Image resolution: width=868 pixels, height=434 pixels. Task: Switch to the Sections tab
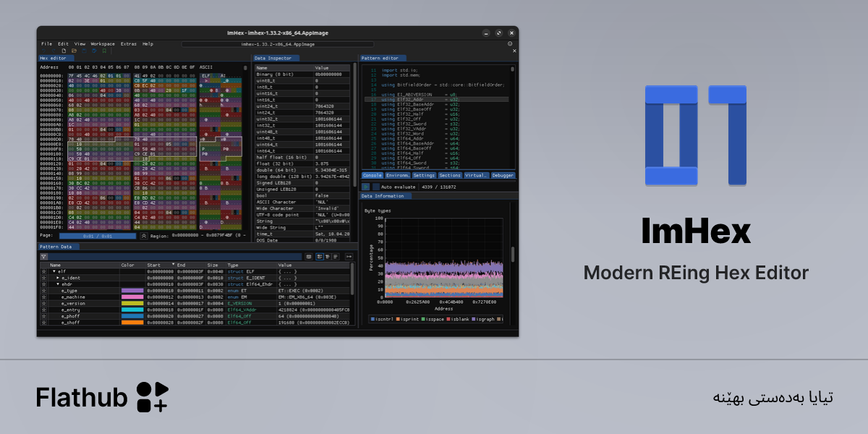pos(450,175)
